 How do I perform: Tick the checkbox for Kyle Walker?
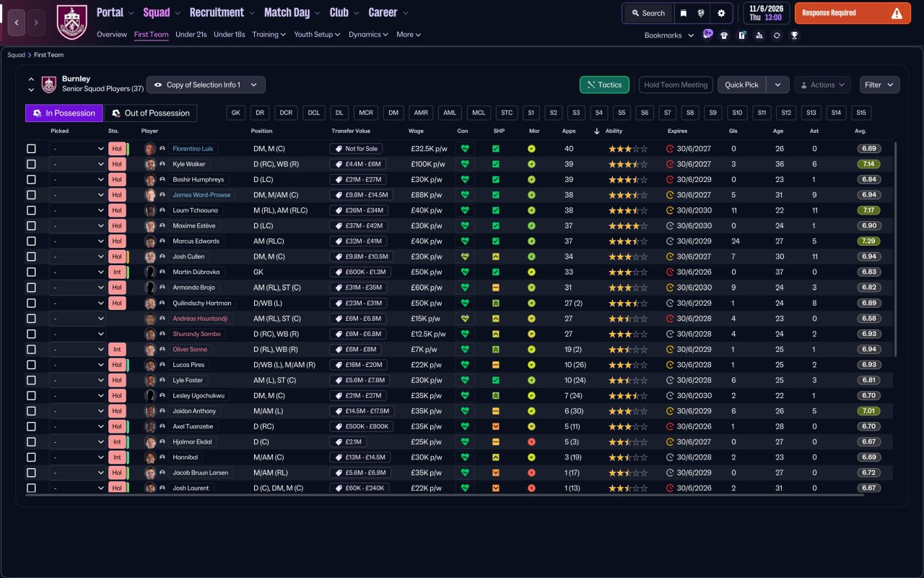click(31, 164)
